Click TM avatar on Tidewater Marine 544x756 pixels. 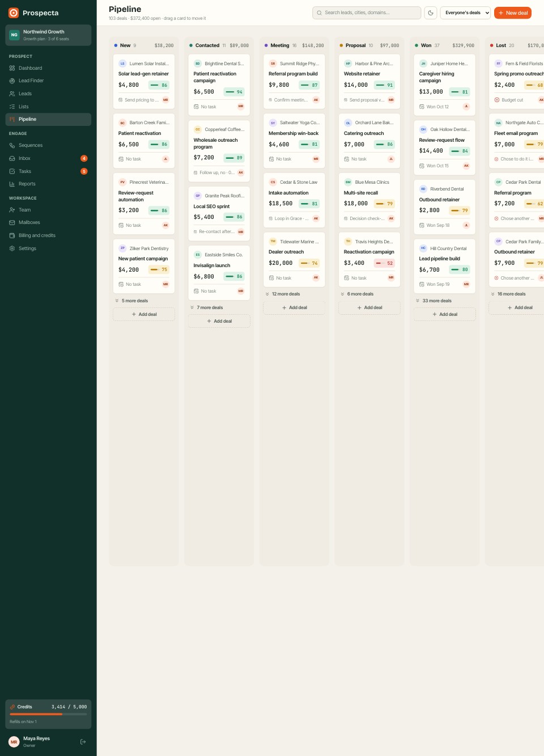pyautogui.click(x=273, y=242)
